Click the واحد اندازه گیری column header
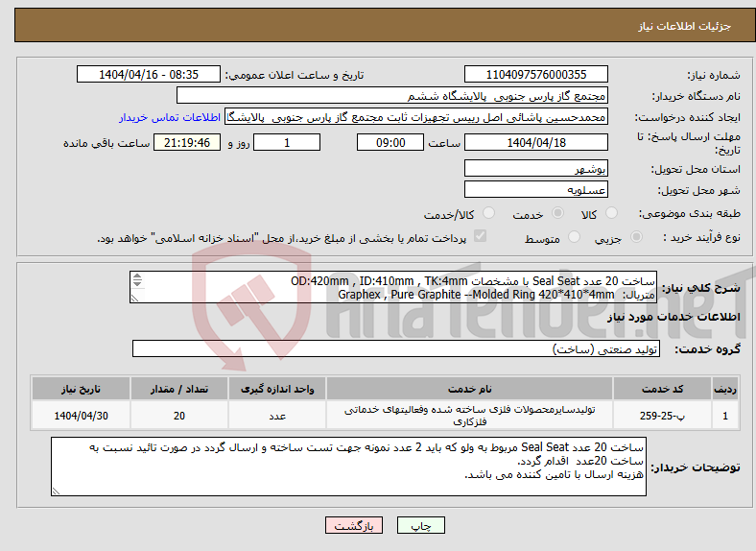The image size is (756, 551). 277,389
